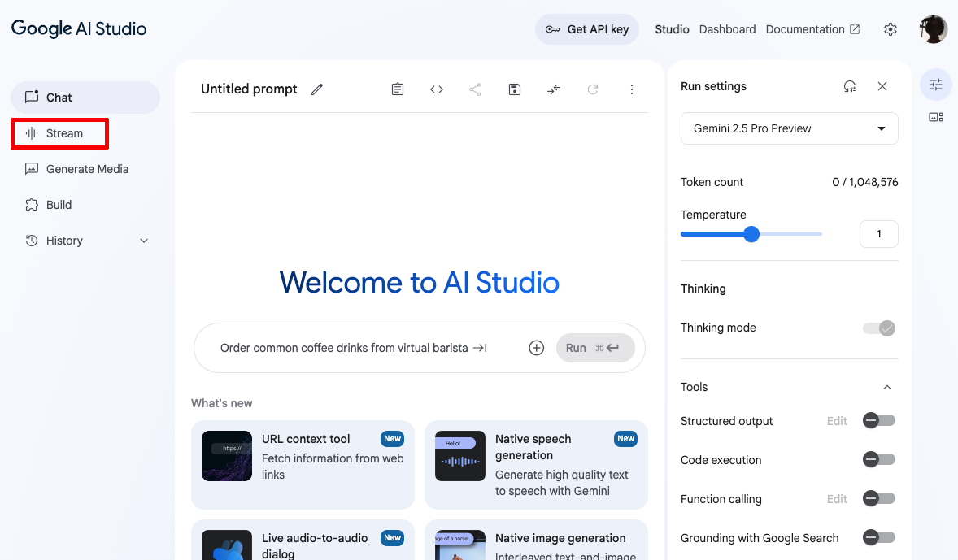This screenshot has height=560, width=958.
Task: Click the plus icon to insert media
Action: [537, 348]
